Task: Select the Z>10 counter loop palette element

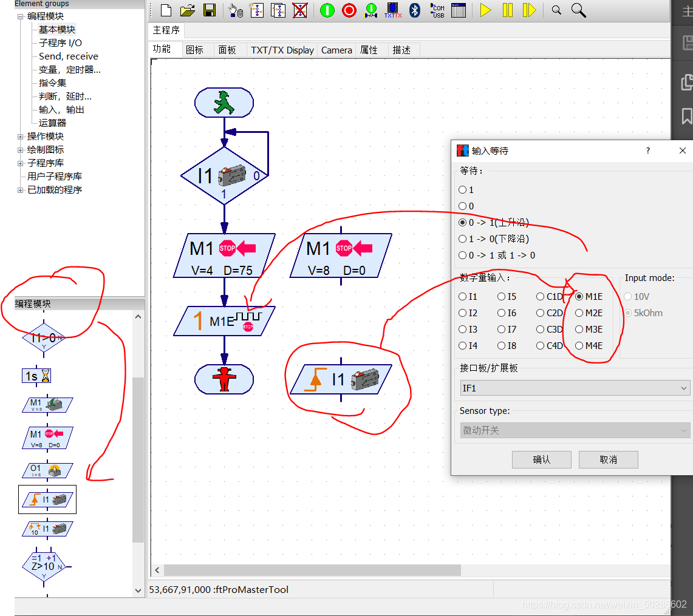Action: [44, 566]
